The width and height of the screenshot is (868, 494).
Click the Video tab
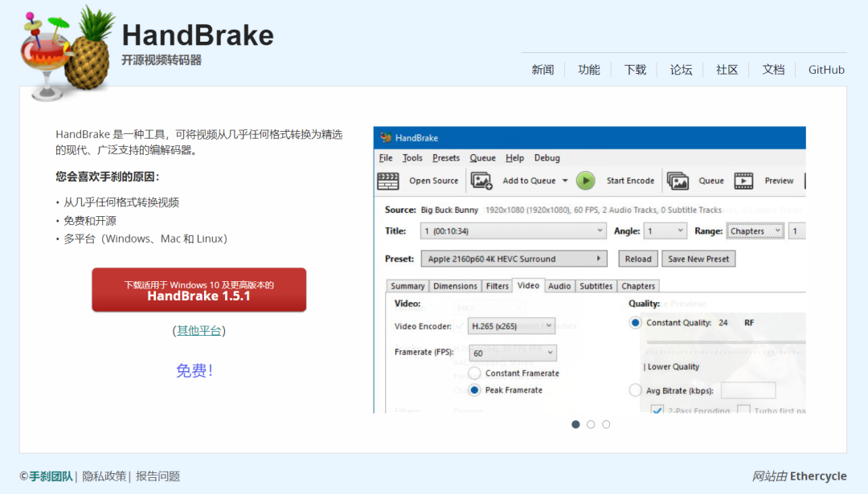click(528, 285)
